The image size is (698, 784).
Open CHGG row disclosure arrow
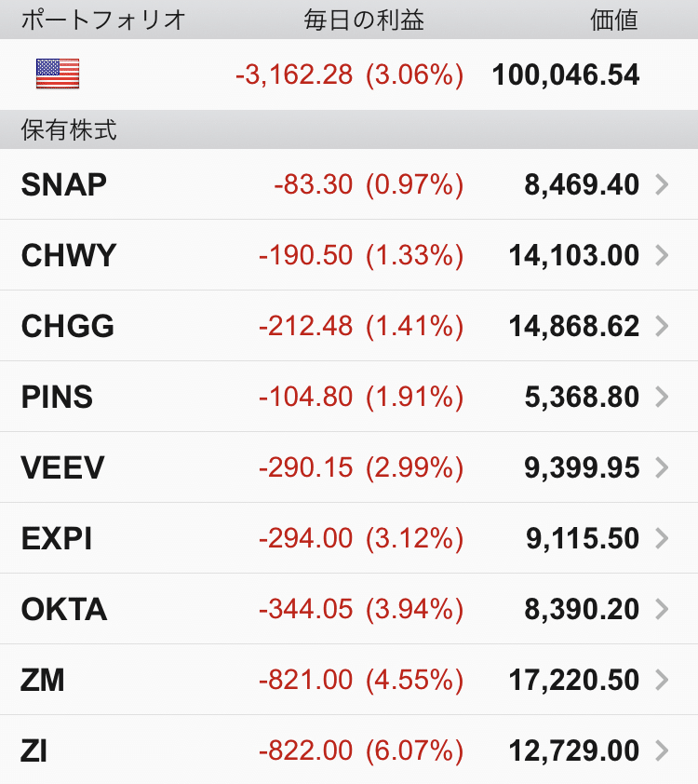tap(662, 326)
